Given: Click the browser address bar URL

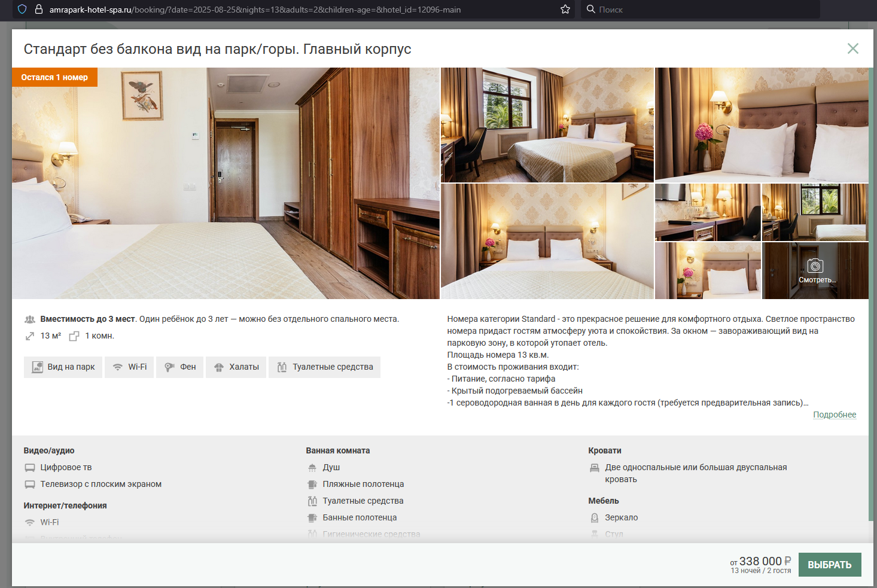Looking at the screenshot, I should coord(255,10).
